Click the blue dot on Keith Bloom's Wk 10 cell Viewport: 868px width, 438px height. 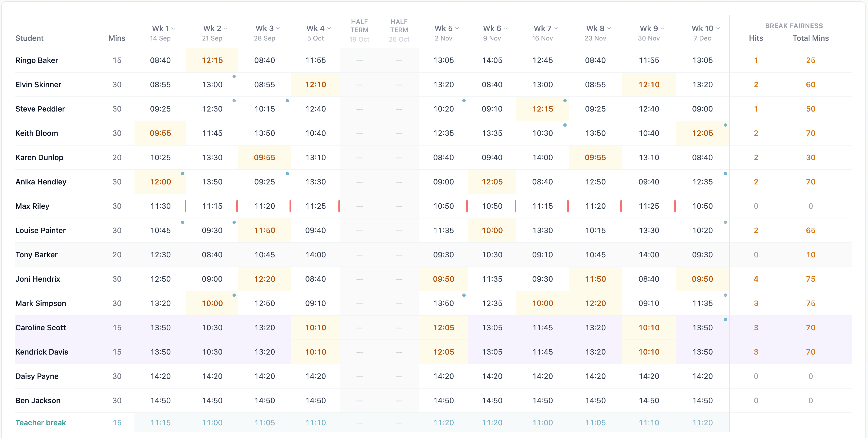(725, 125)
